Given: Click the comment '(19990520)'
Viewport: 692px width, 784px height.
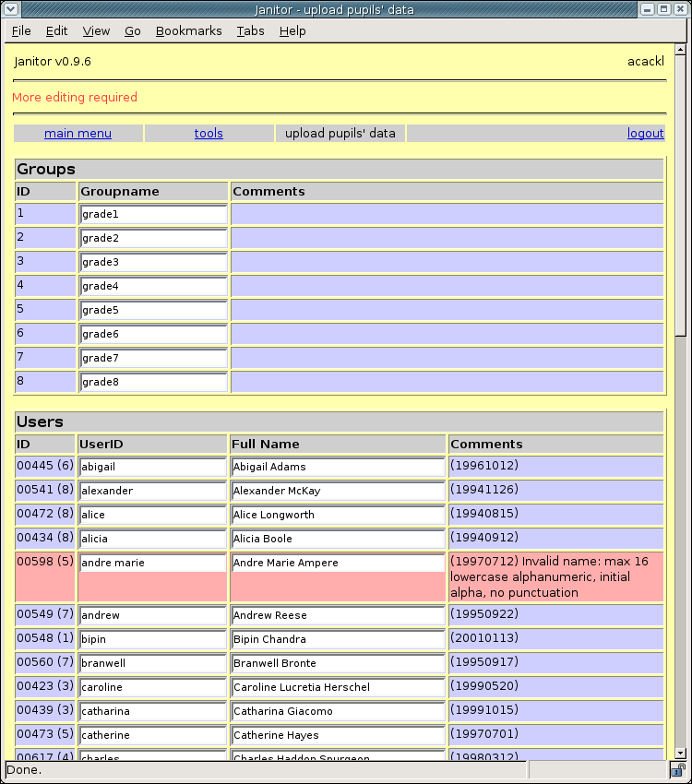Looking at the screenshot, I should 484,686.
